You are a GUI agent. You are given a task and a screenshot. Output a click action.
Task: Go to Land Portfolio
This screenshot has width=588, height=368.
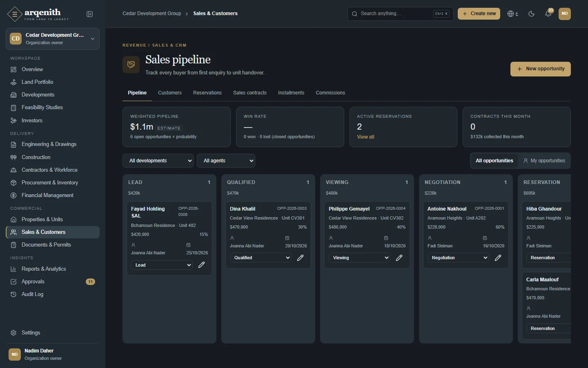pos(53,82)
